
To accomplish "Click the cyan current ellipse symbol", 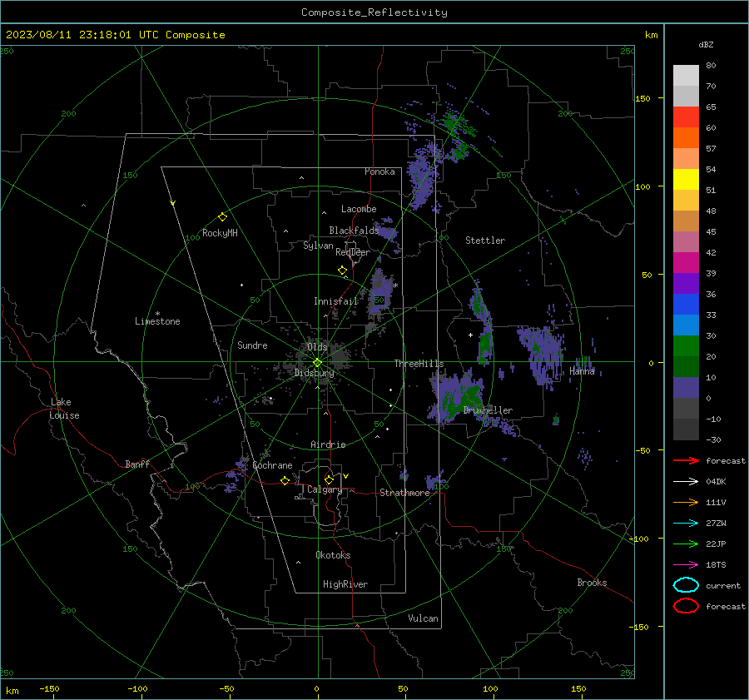I will point(686,585).
